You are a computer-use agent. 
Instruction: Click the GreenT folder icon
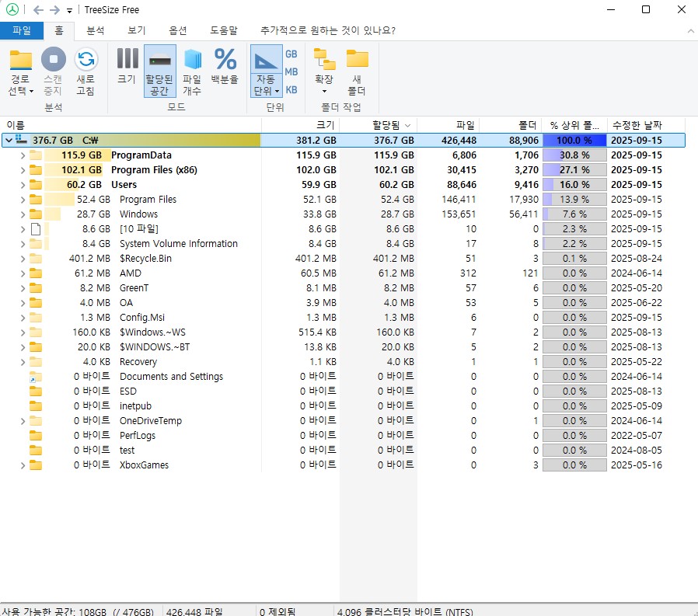click(x=36, y=287)
